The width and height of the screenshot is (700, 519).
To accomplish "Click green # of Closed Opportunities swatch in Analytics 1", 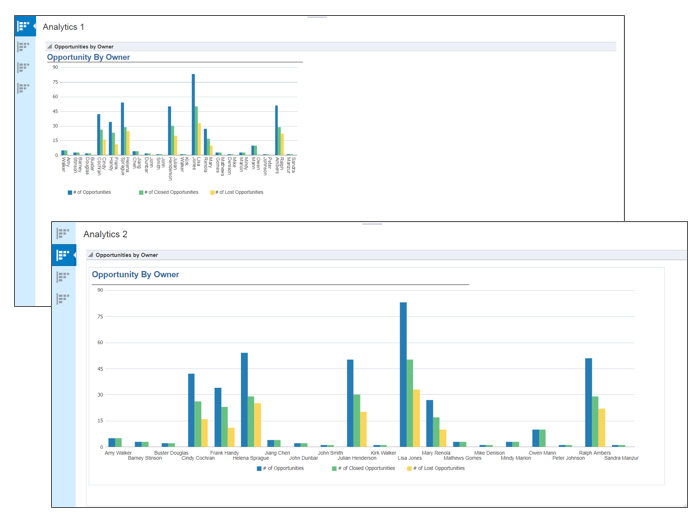I will pyautogui.click(x=141, y=192).
